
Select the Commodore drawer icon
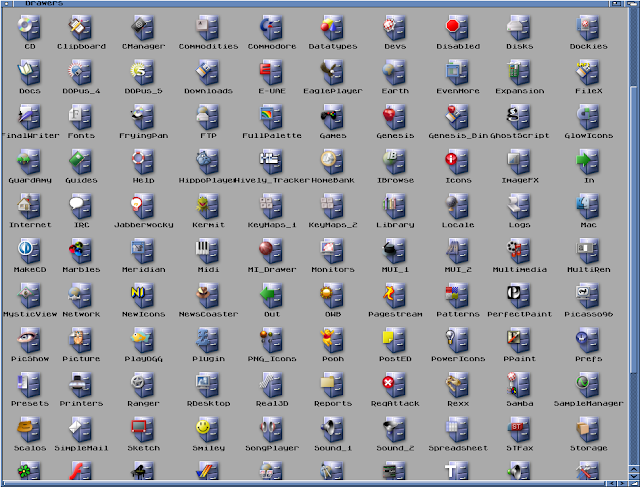(271, 28)
